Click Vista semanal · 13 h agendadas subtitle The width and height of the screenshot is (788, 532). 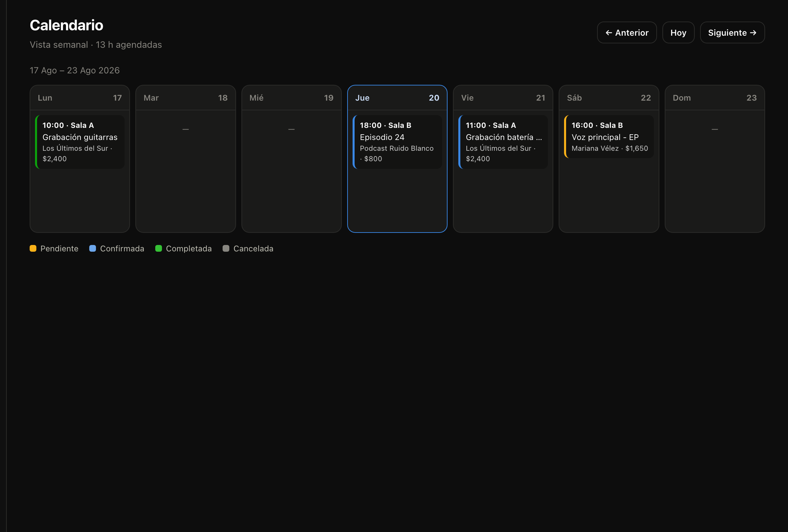pos(96,44)
